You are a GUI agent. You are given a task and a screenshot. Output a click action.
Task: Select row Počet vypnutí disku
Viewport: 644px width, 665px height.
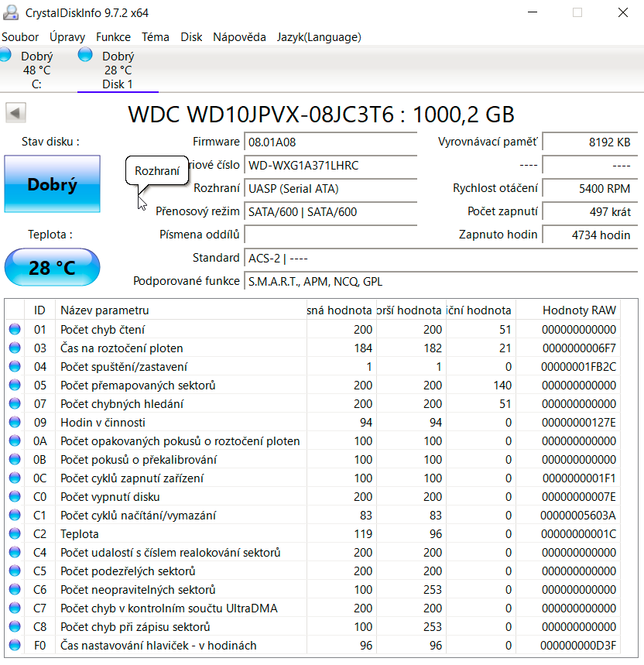(313, 497)
